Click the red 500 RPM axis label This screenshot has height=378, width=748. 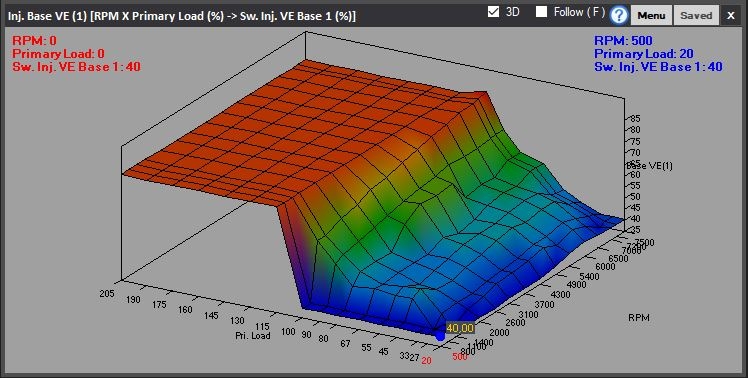[x=459, y=356]
